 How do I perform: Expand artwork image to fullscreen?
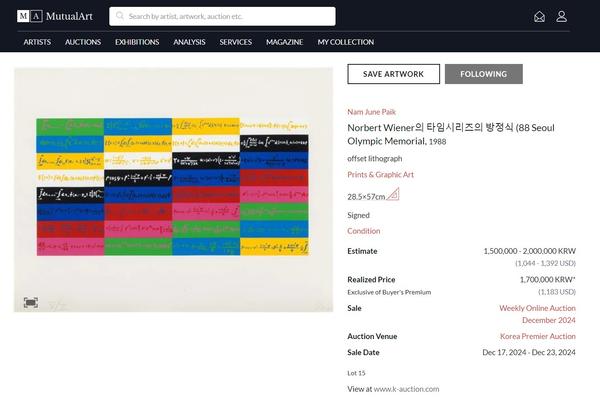point(31,301)
